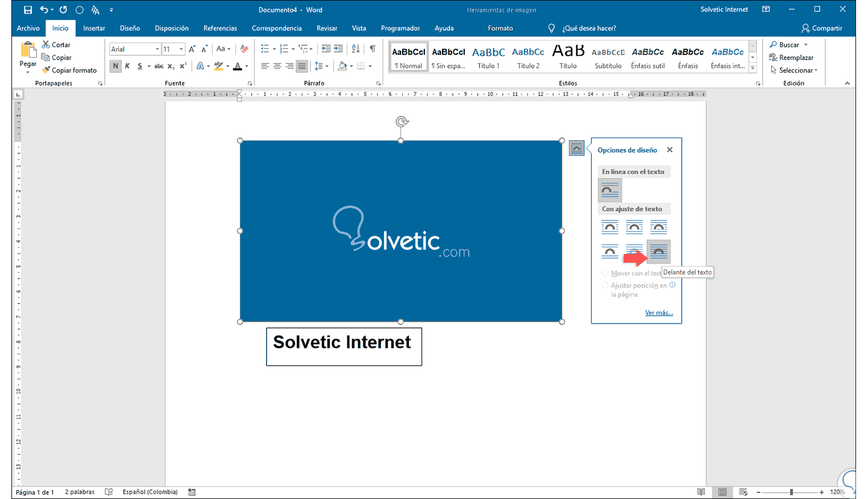Decrease font size with the smaller A
This screenshot has height=499, width=868.
(204, 49)
